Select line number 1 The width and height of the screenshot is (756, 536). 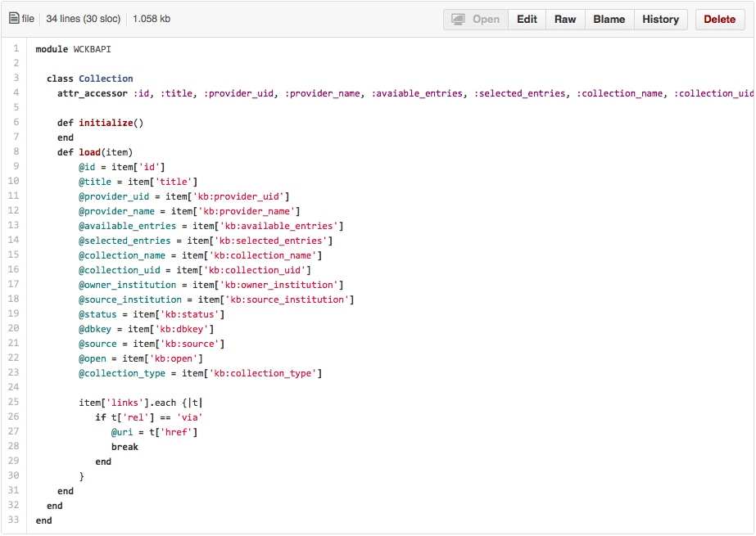16,49
